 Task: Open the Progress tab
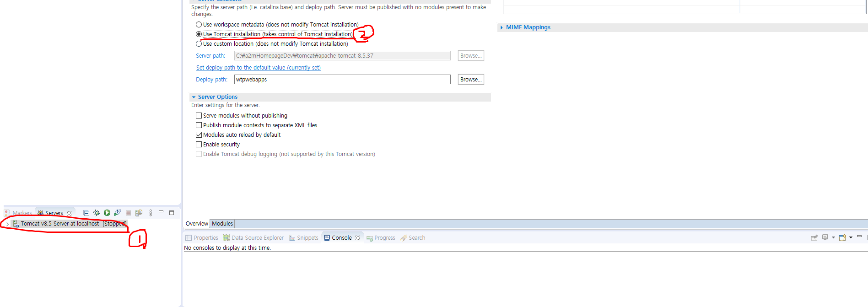(x=381, y=238)
